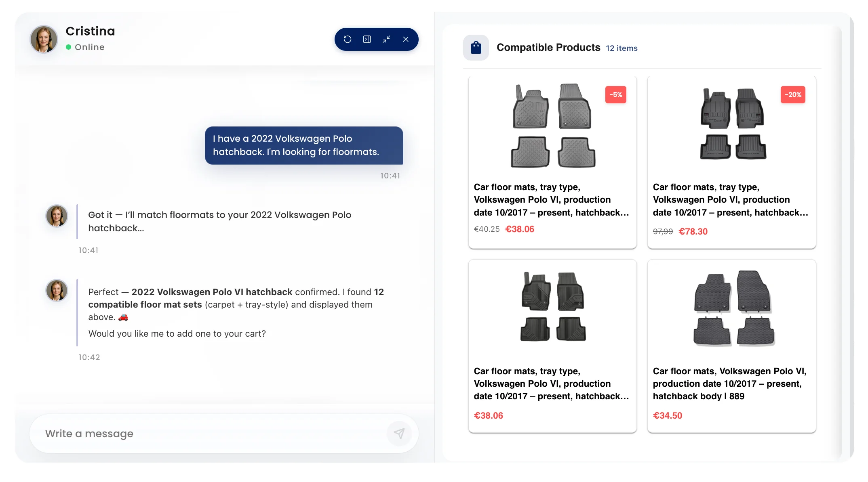Click the 'Got it' agent reply message
This screenshot has width=868, height=482.
tap(220, 221)
